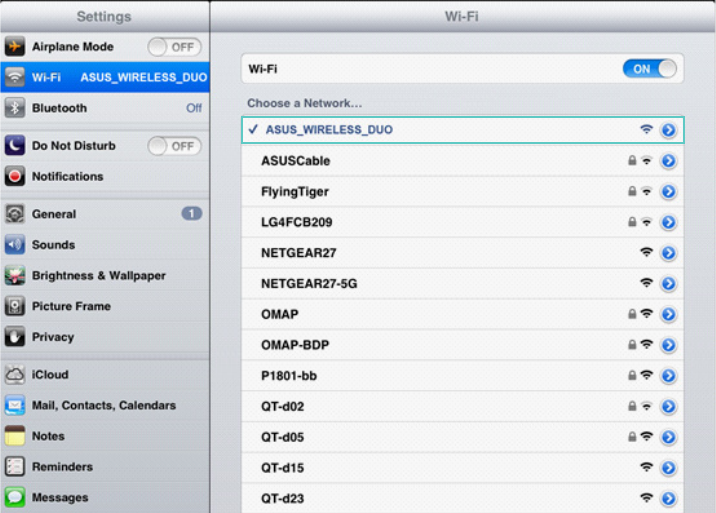Select Picture Frame in the sidebar
716x513 pixels.
coord(105,306)
